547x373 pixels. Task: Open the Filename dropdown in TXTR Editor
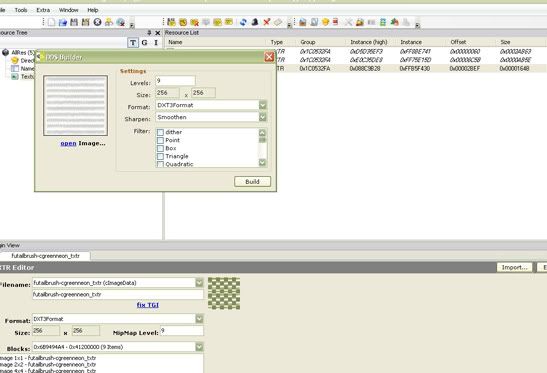(199, 283)
